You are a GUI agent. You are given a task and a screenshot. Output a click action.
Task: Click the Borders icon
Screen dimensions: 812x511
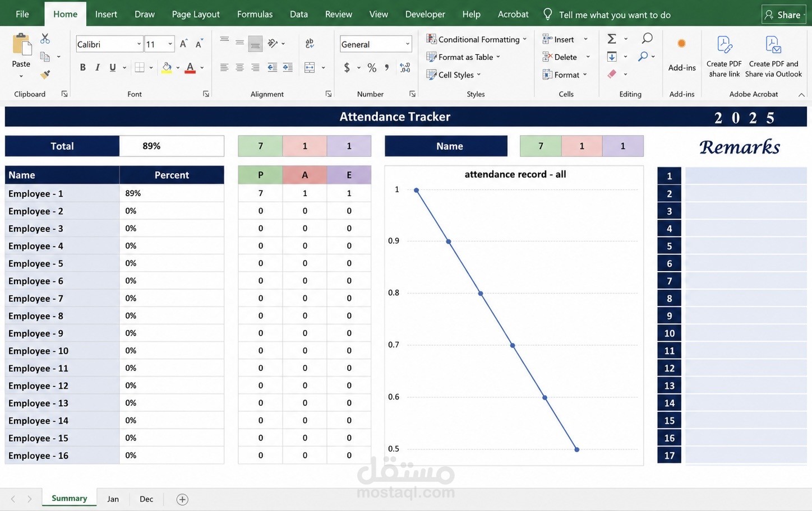(x=140, y=68)
